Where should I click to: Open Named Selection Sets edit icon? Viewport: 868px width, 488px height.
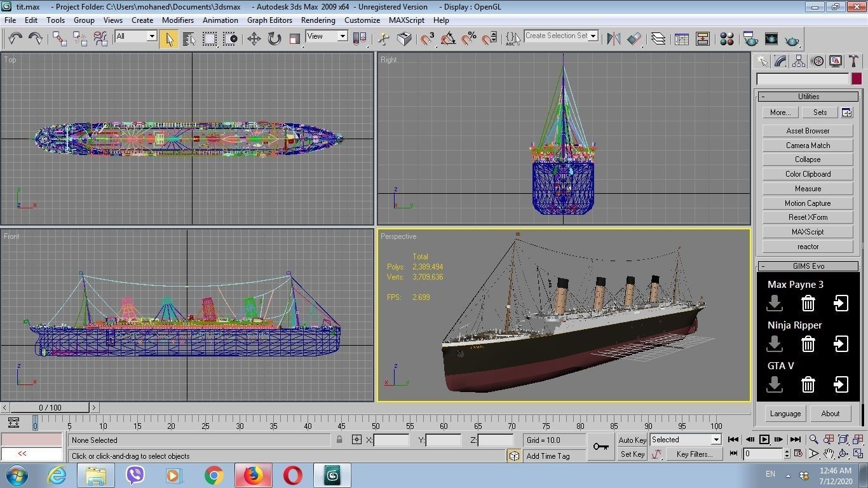coord(512,39)
